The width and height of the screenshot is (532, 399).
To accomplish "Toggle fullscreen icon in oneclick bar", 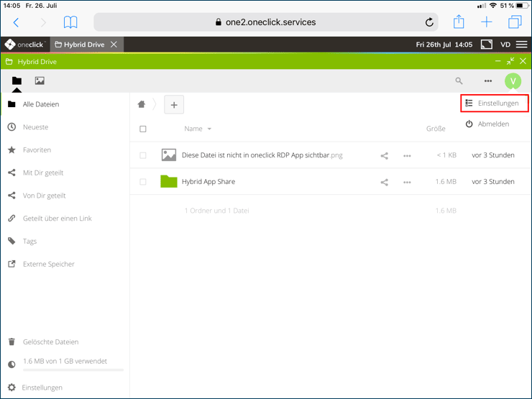I will click(487, 45).
